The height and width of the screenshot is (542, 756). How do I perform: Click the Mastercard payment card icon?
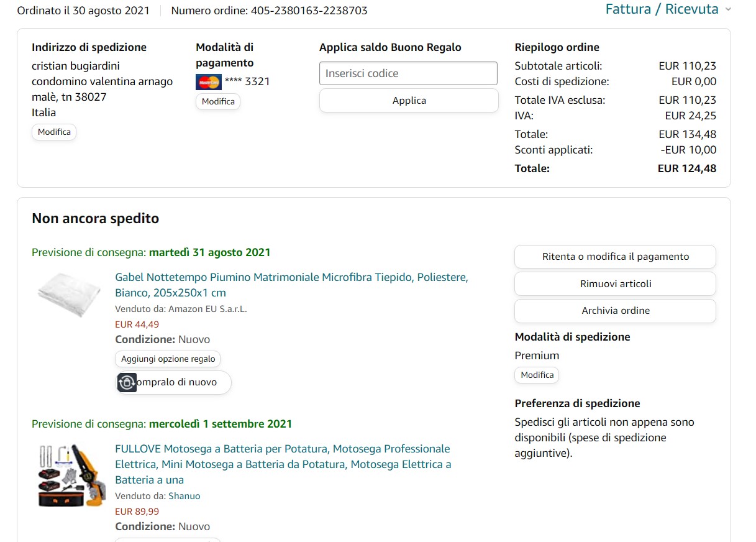coord(208,81)
